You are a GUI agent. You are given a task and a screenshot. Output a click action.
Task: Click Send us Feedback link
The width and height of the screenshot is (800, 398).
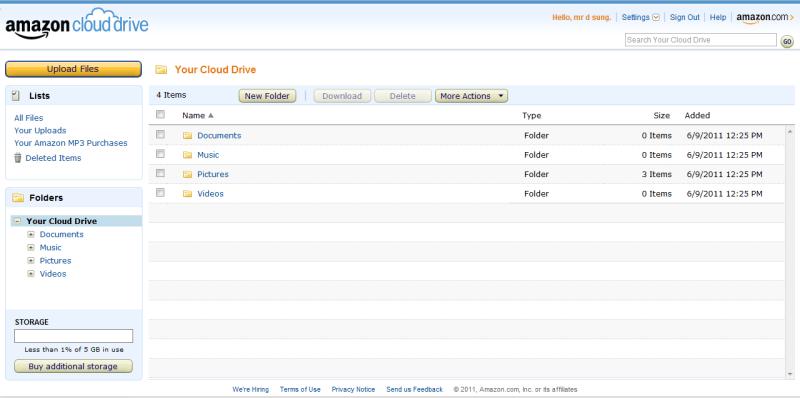[414, 389]
